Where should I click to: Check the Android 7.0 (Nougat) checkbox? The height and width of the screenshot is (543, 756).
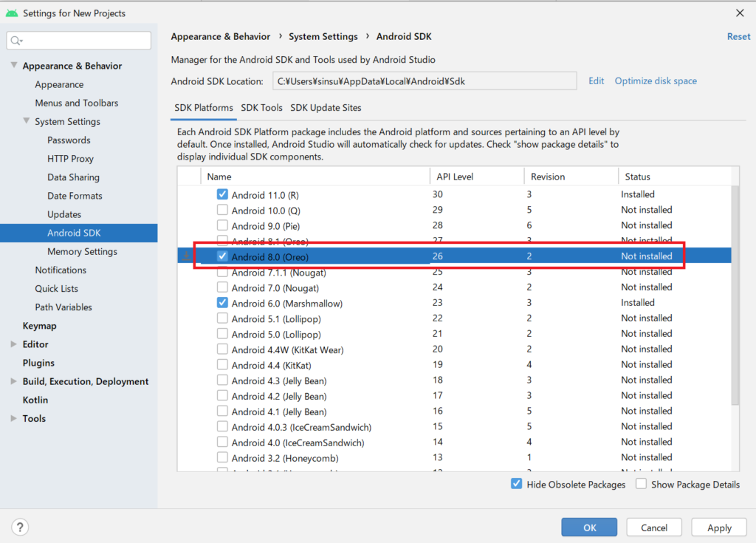(x=221, y=287)
